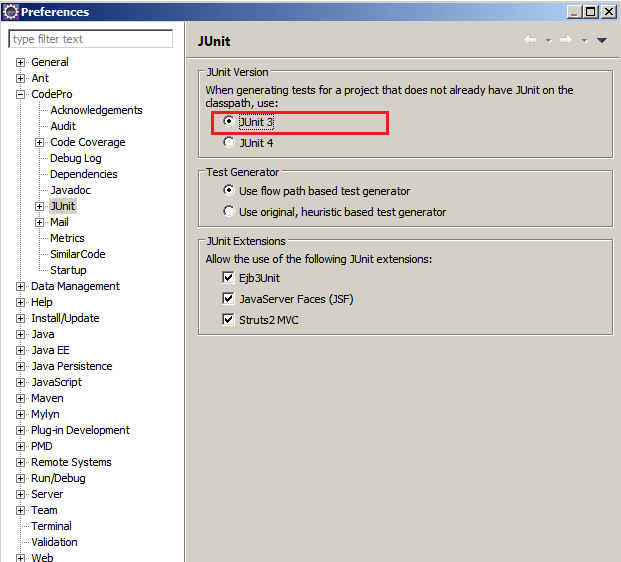Select Acknowledgements under CodePro
This screenshot has width=621, height=562.
tap(96, 110)
